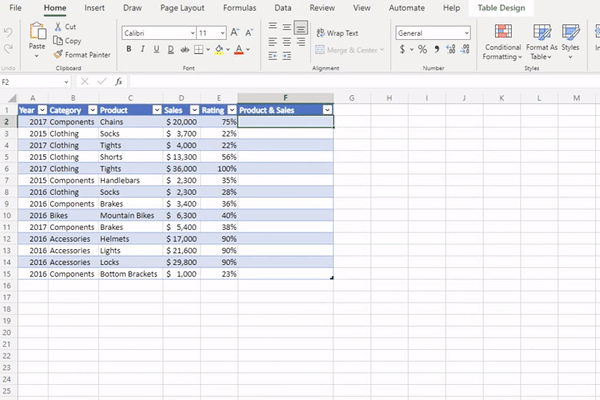Open the Product column filter dropdown
Image resolution: width=600 pixels, height=400 pixels.
(x=157, y=110)
